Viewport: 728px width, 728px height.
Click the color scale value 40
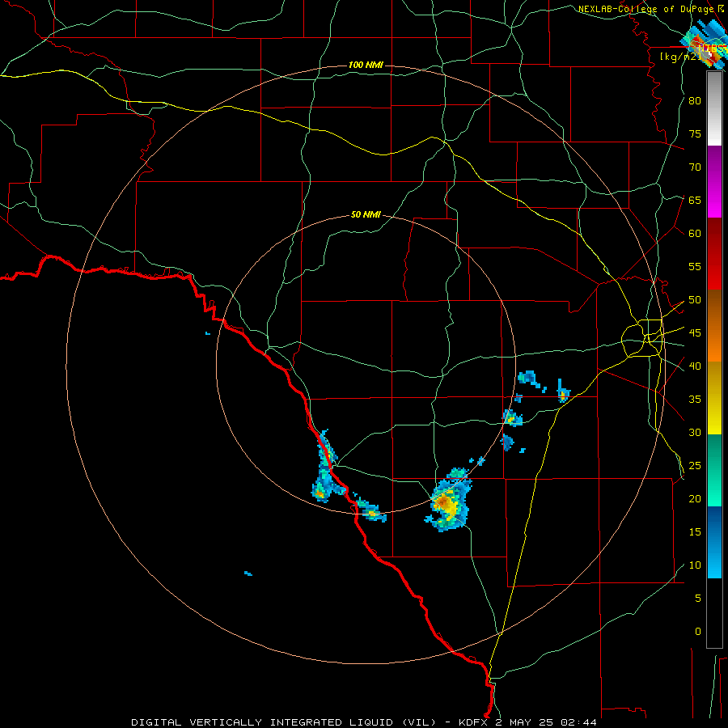click(x=695, y=366)
